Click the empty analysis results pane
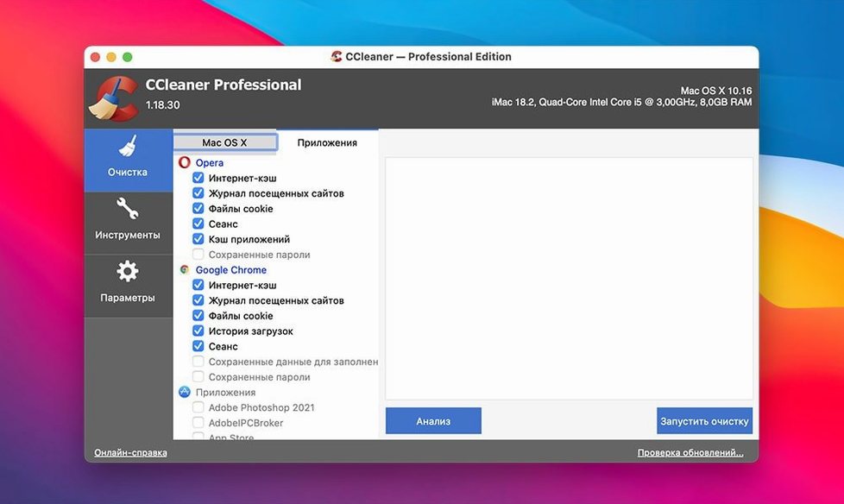 click(x=569, y=279)
